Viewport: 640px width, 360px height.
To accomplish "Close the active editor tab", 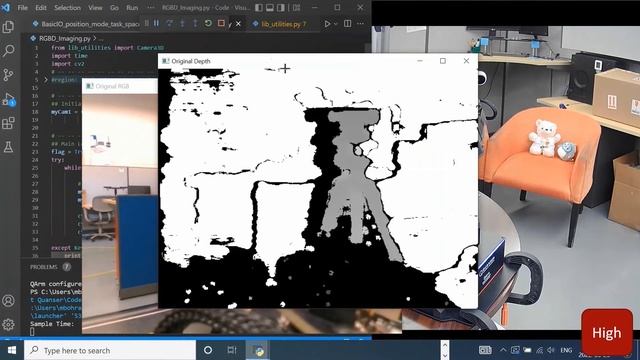I will (x=238, y=24).
